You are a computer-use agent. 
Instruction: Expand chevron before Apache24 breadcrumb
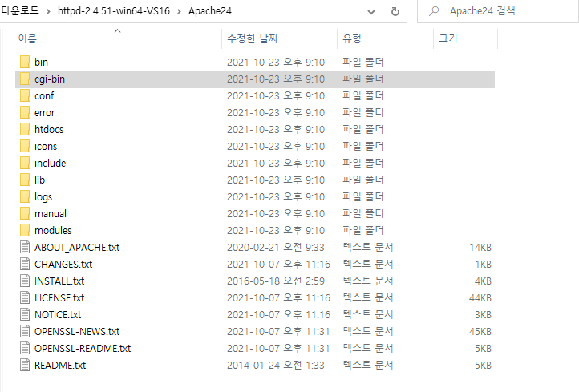tap(179, 11)
